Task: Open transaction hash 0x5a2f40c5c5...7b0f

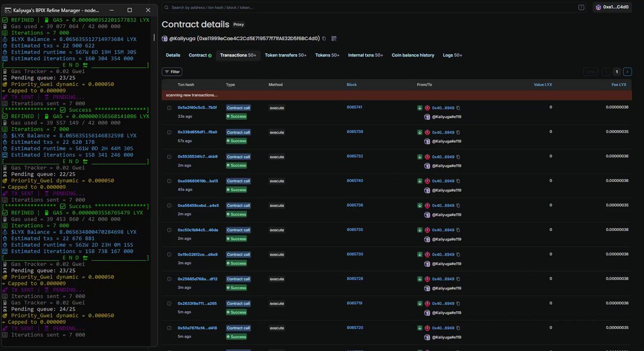Action: click(x=197, y=108)
